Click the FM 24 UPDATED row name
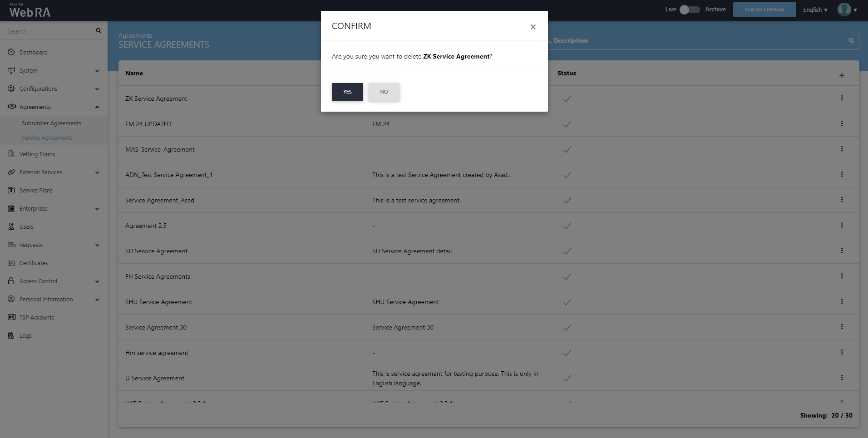868x438 pixels. [x=148, y=124]
